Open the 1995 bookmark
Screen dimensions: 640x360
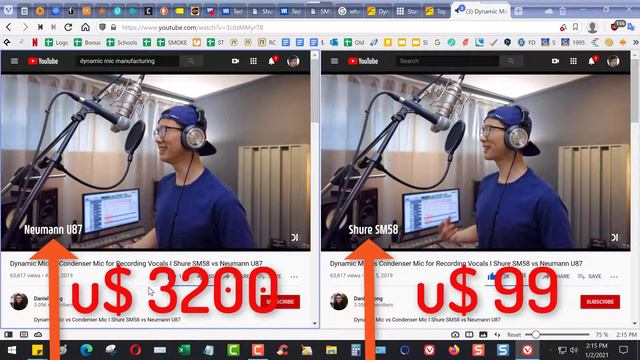573,42
